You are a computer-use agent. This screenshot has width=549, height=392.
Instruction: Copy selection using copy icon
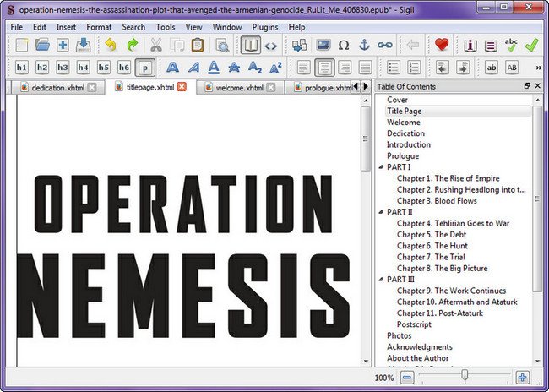177,45
